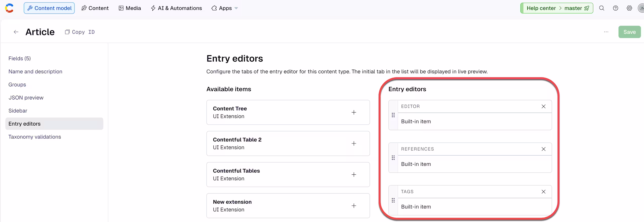Go back using the arrow beside Article
The width and height of the screenshot is (644, 222).
(16, 32)
